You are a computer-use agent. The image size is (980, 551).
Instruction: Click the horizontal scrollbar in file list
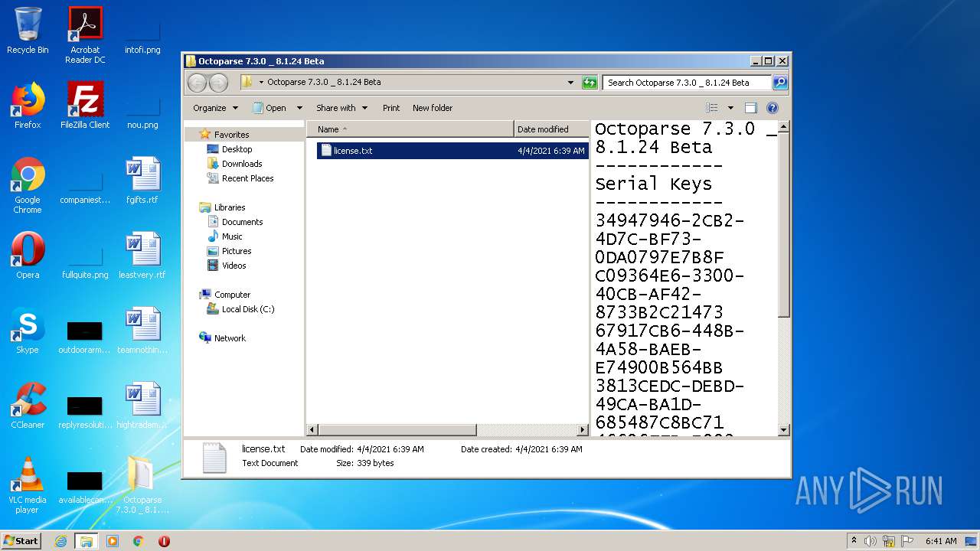click(398, 430)
